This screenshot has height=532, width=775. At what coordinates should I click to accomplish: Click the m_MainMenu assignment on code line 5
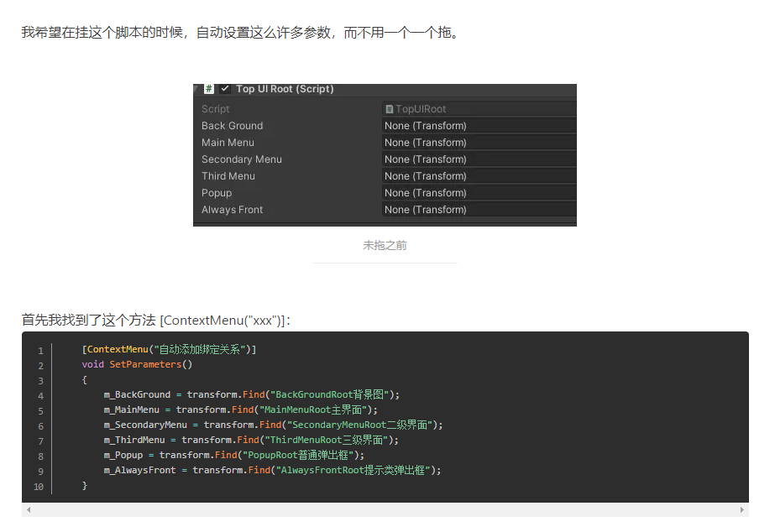[x=241, y=410]
